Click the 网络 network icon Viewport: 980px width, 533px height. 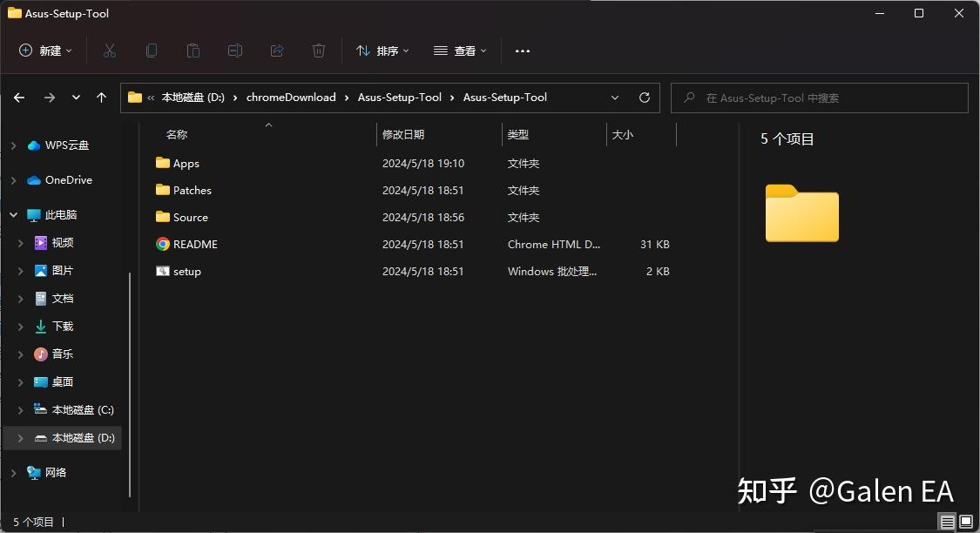click(34, 472)
